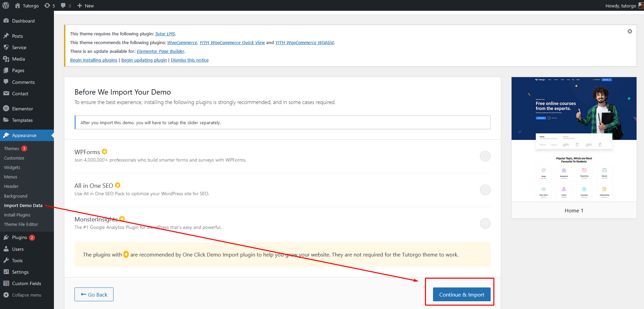This screenshot has height=309, width=644.
Task: Click the Plugins label in the sidebar
Action: pos(20,237)
